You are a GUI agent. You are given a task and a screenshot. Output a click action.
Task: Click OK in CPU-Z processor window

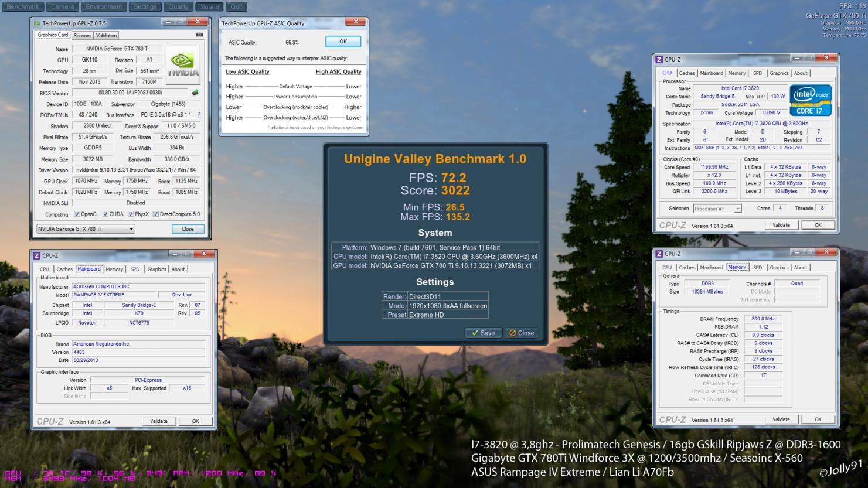pos(818,225)
